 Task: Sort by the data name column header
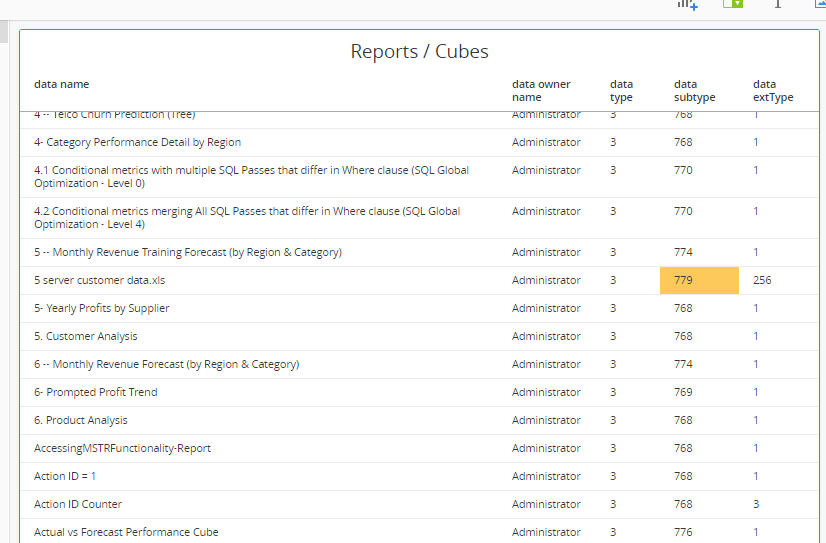[x=61, y=85]
